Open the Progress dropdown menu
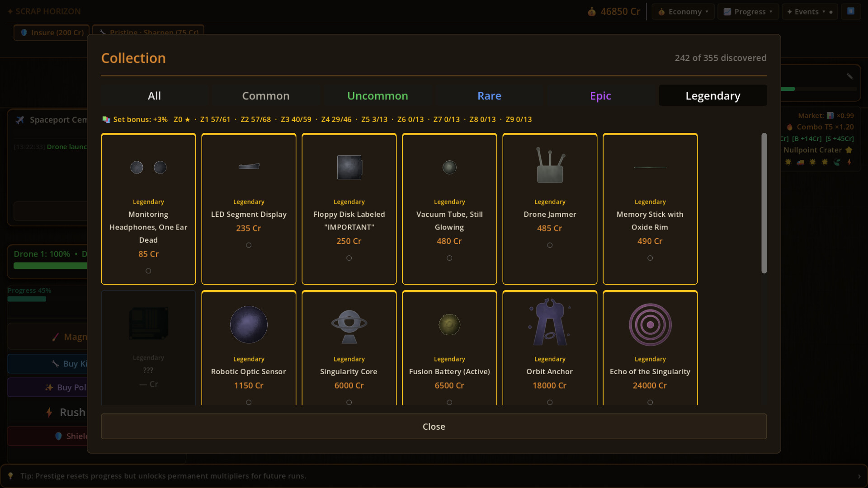The width and height of the screenshot is (868, 488). [x=748, y=12]
